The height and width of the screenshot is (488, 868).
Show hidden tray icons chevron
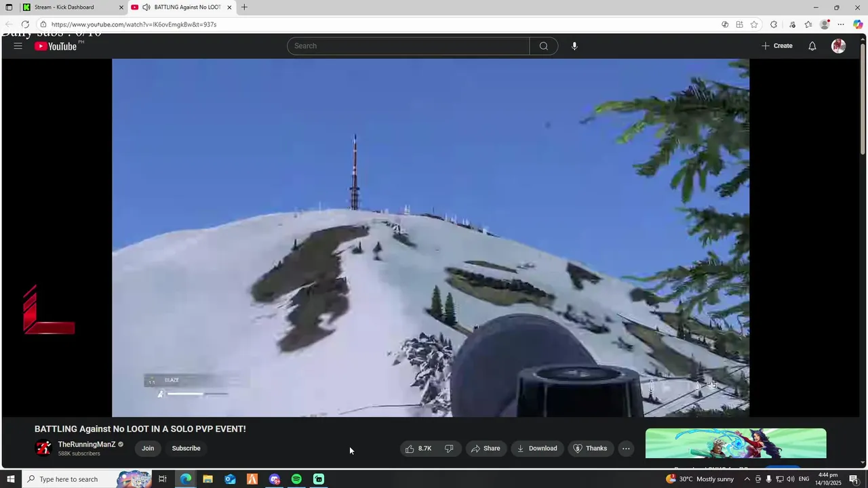coord(747,479)
